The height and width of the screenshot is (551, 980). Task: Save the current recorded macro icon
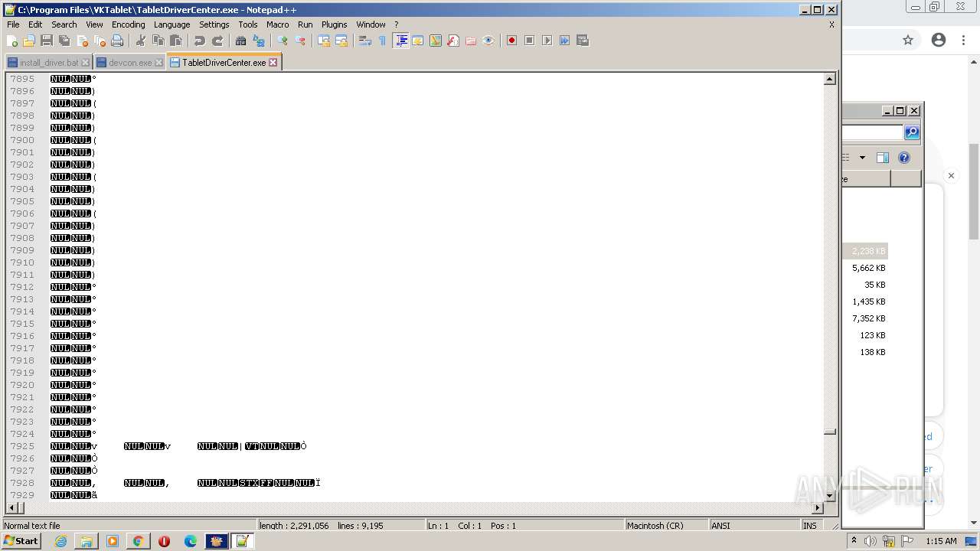583,41
